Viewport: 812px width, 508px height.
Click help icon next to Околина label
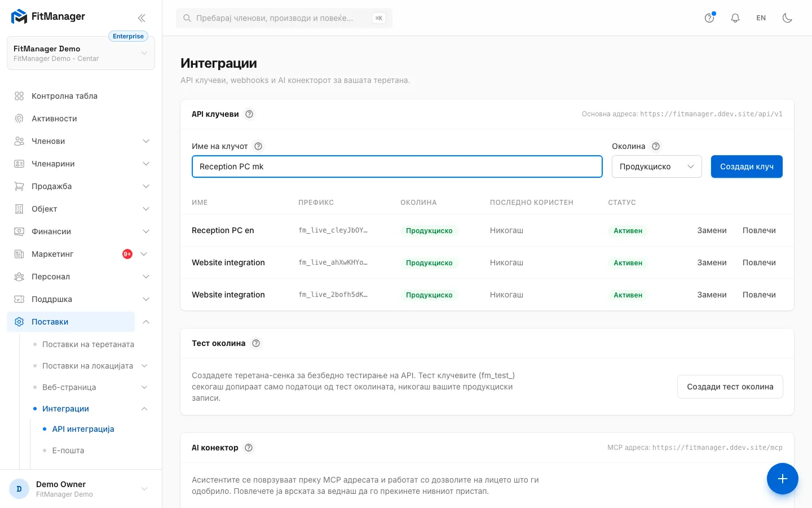tap(656, 146)
